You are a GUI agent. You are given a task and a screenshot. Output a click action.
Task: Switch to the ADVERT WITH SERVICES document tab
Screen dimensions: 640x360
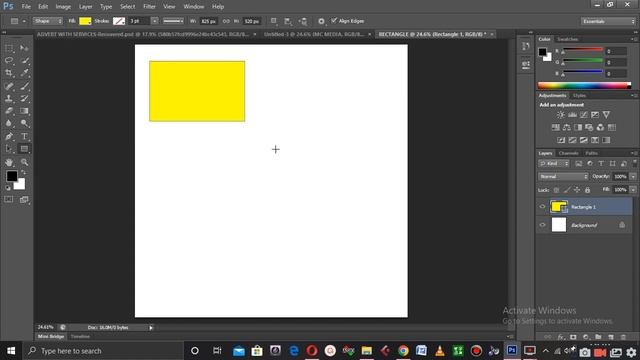pyautogui.click(x=143, y=34)
